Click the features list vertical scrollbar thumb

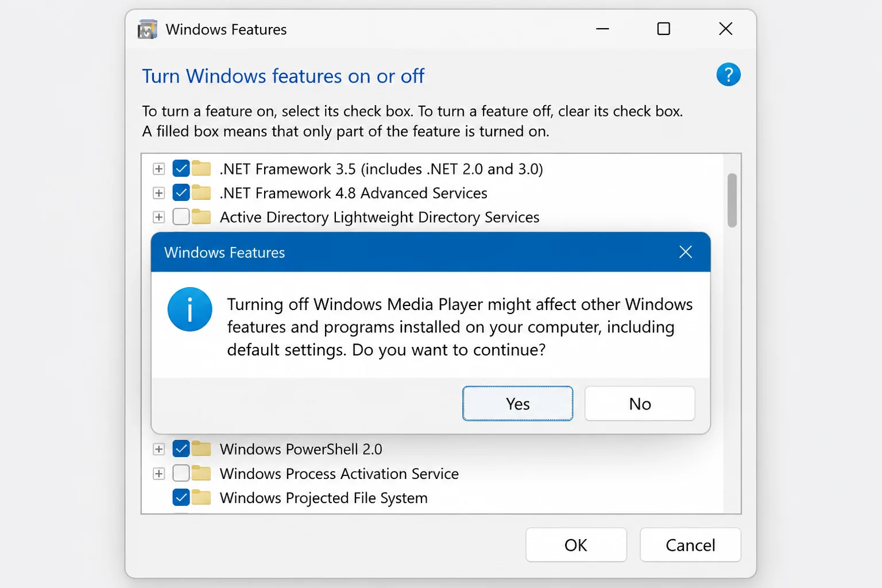pyautogui.click(x=732, y=200)
